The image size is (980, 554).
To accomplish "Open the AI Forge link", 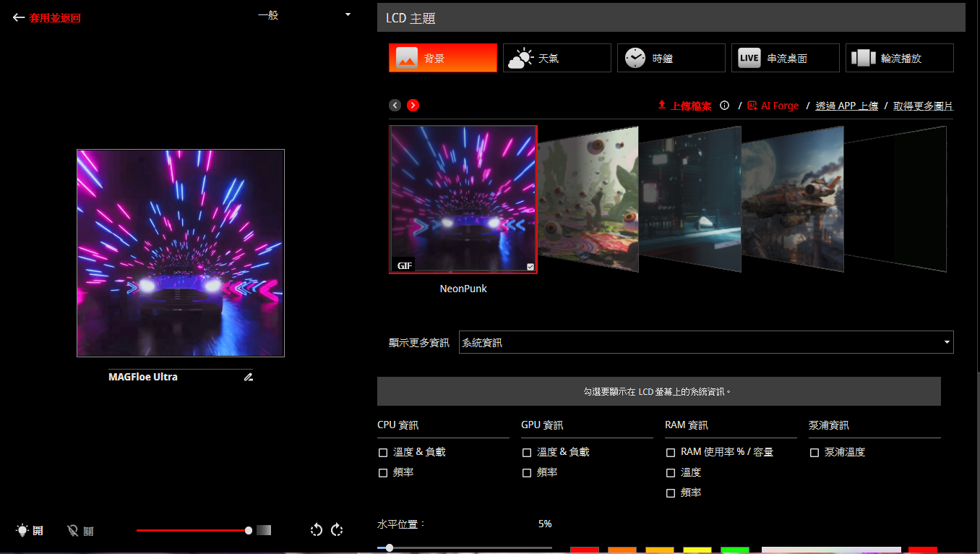I will click(773, 106).
